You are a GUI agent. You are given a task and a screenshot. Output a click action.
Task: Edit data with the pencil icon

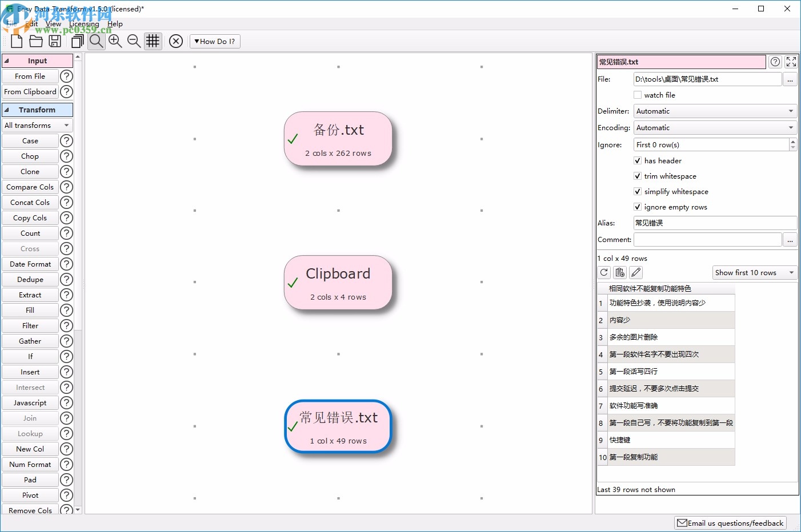636,272
